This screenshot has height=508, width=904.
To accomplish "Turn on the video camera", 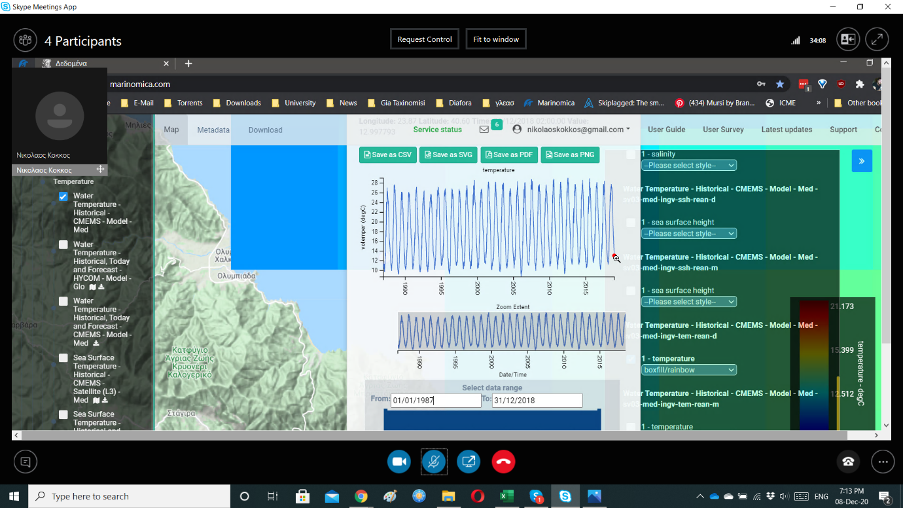I will pyautogui.click(x=400, y=461).
